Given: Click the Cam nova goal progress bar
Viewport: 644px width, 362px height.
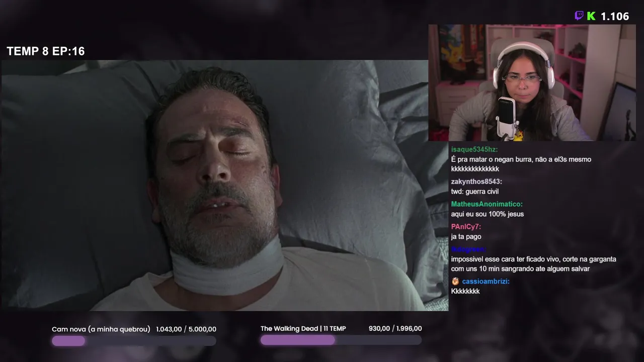Looking at the screenshot, I should point(134,341).
